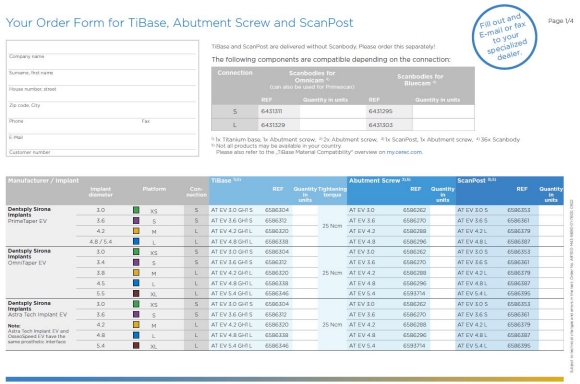Select '25 Ncm' torque in PrimeTaper EV section
This screenshot has height=384, width=580.
[332, 226]
